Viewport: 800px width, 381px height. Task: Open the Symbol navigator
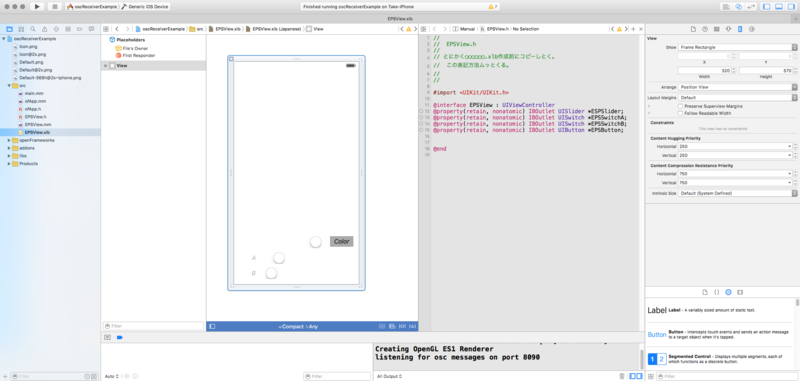[21, 29]
